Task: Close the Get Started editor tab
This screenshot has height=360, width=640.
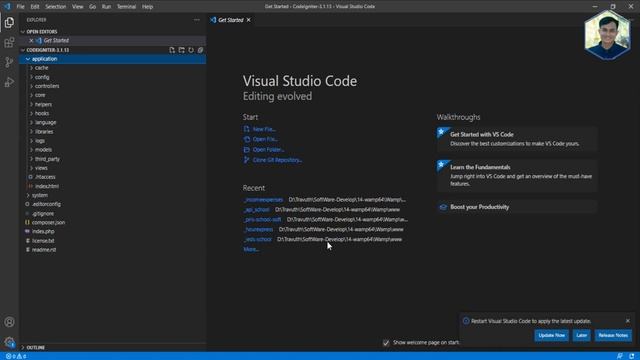Action: (x=249, y=20)
